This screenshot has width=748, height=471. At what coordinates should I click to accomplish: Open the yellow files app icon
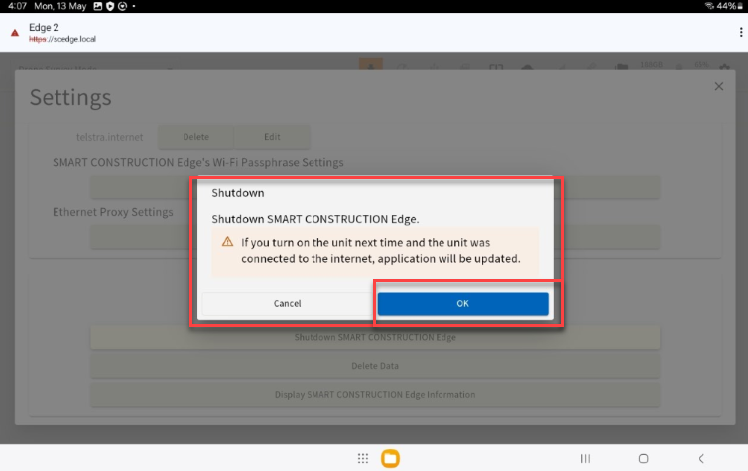(x=390, y=459)
